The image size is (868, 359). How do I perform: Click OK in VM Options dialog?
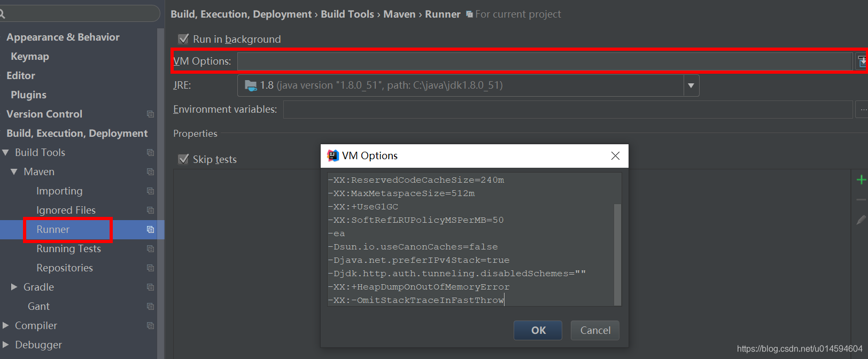click(x=538, y=331)
